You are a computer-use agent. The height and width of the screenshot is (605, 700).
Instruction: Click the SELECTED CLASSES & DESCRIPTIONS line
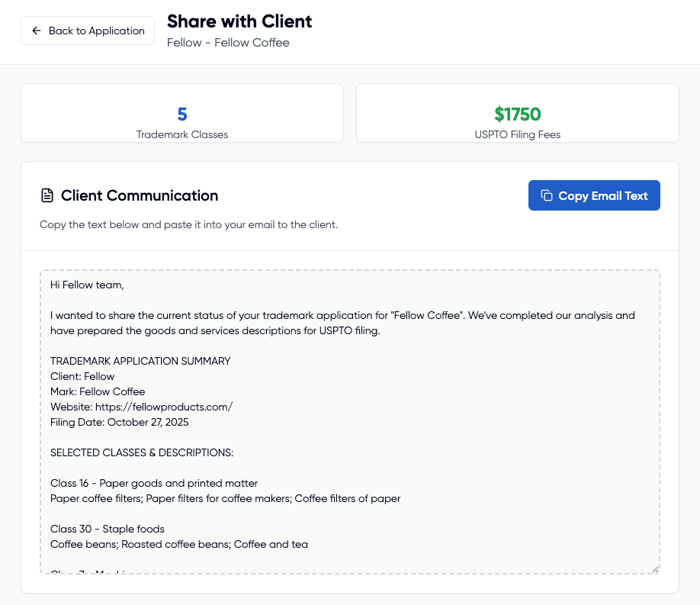142,452
